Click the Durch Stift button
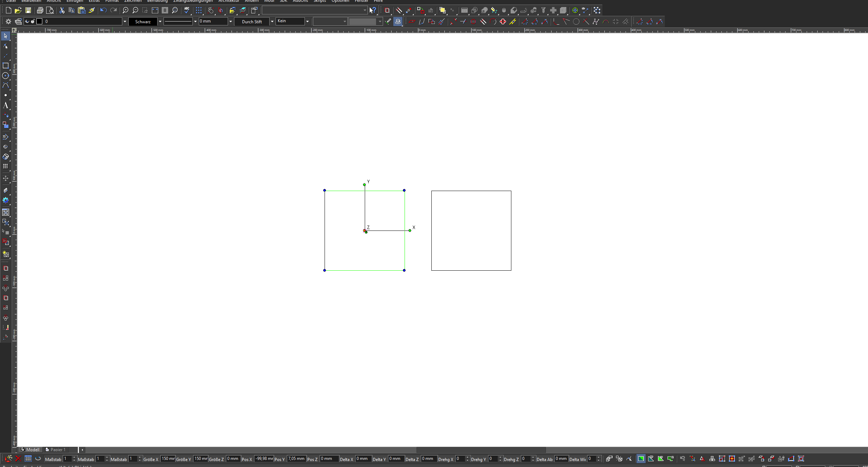 252,21
